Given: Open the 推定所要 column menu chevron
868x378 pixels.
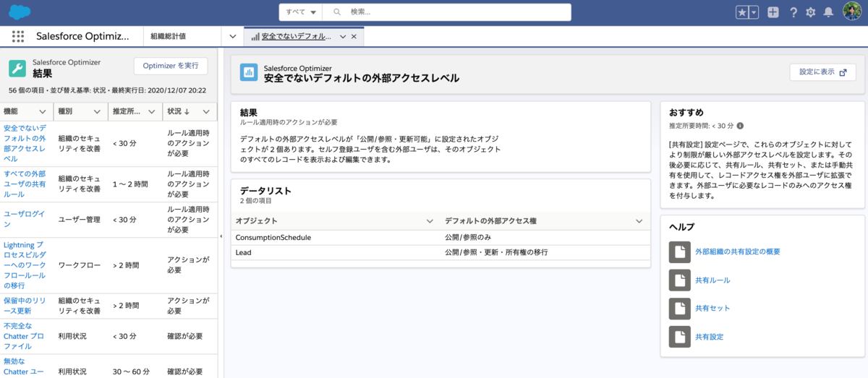Looking at the screenshot, I should coord(151,112).
